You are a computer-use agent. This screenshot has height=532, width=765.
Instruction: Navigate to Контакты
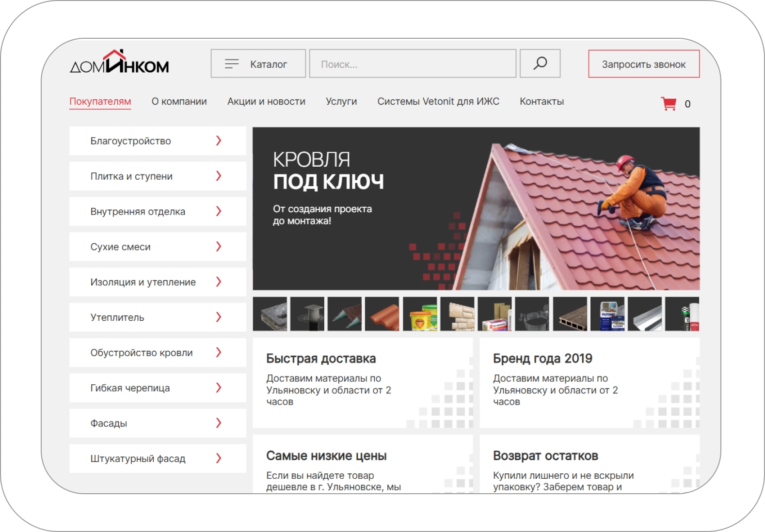click(x=542, y=102)
